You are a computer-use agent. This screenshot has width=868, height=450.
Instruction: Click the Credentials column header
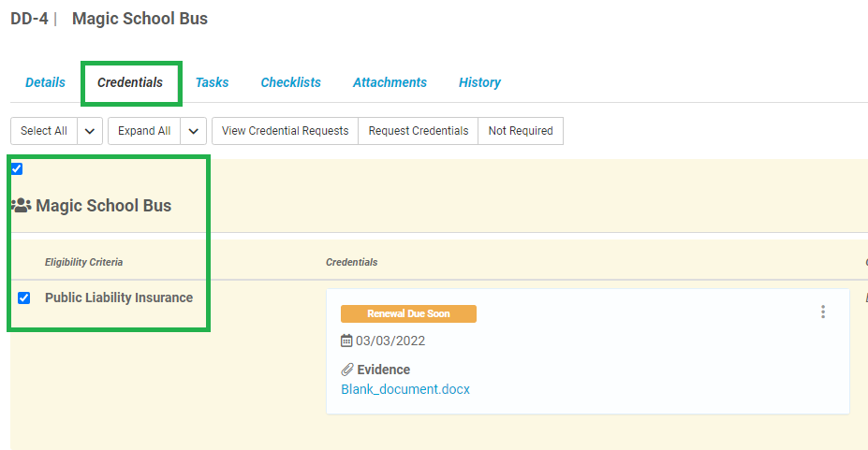[x=351, y=262]
